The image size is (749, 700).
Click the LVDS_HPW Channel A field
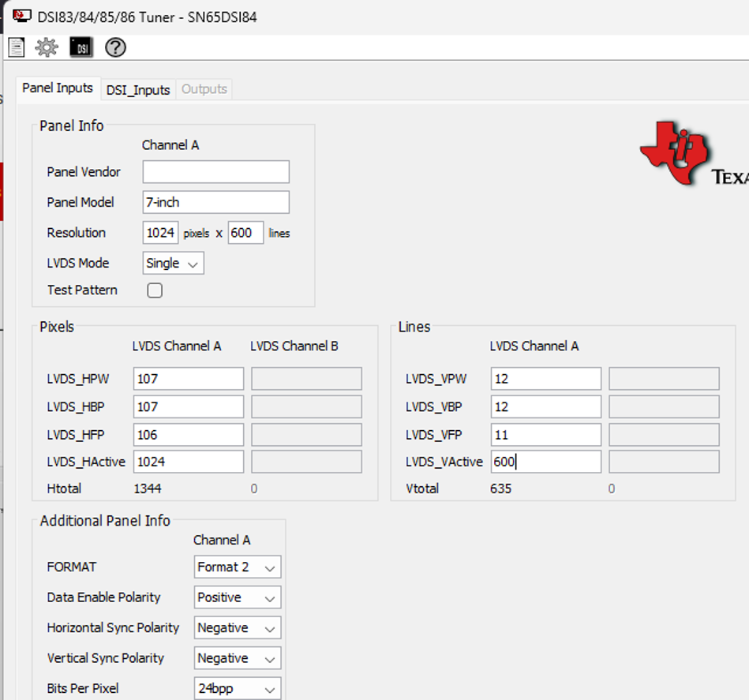[189, 379]
